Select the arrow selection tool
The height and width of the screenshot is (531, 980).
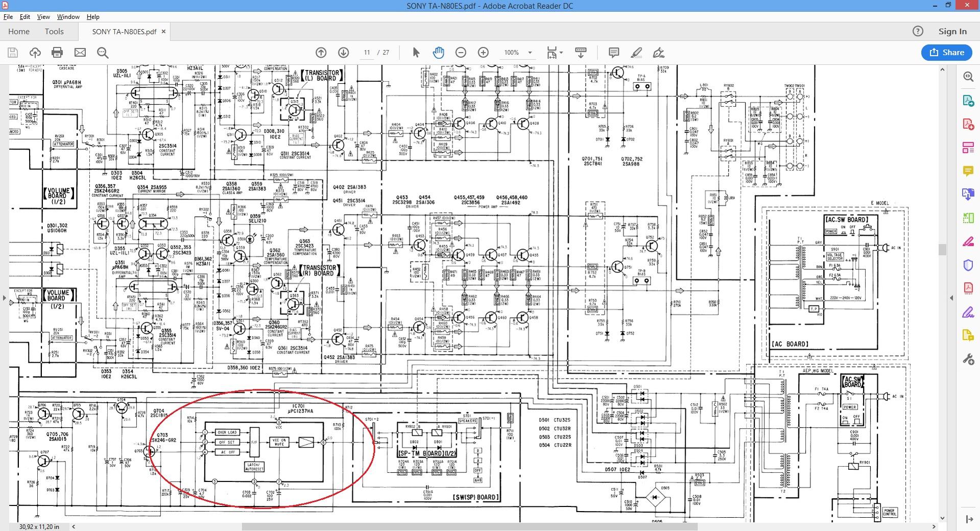click(x=416, y=53)
